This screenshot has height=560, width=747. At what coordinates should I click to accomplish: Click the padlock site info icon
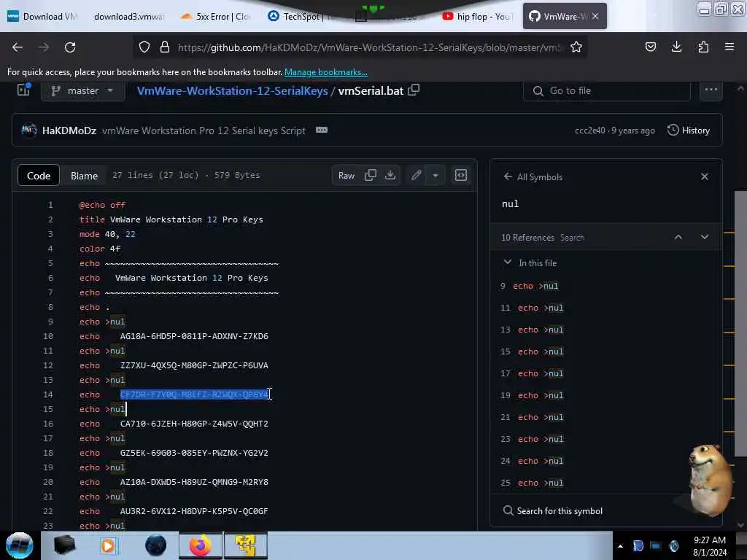[x=165, y=47]
